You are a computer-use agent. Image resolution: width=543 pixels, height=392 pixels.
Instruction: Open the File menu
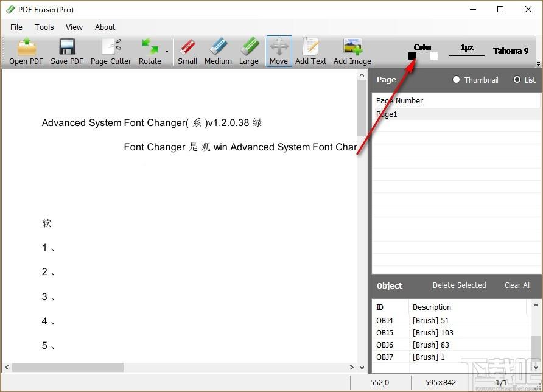click(16, 27)
